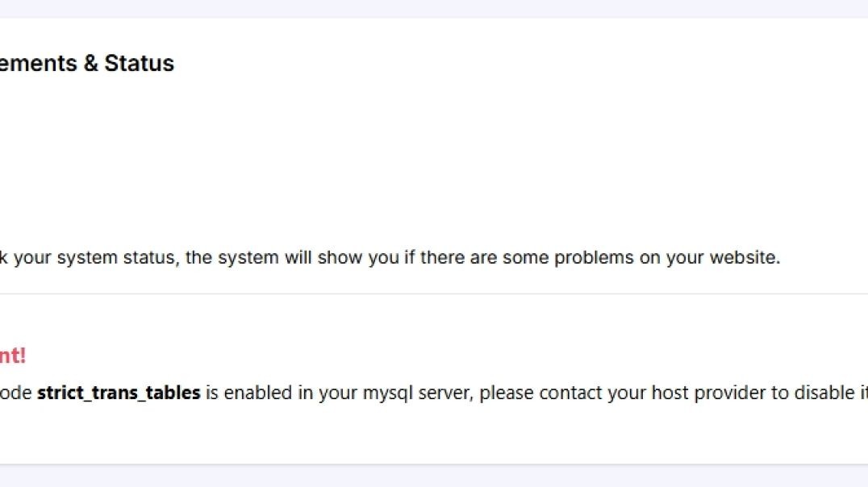Click the gray background strip below the card
Screen dimensions: 868x487
coord(434,477)
